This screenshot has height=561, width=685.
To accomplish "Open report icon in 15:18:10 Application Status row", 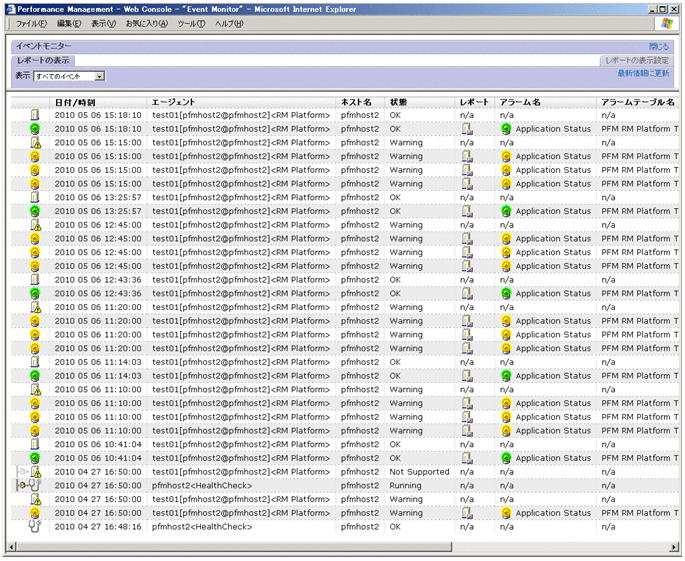I will pos(467,129).
